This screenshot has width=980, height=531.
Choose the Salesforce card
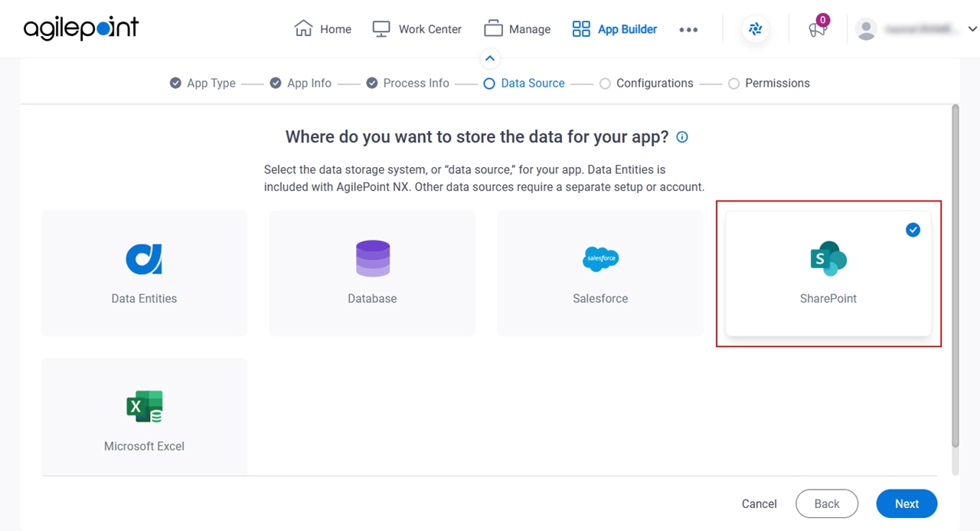(x=600, y=273)
